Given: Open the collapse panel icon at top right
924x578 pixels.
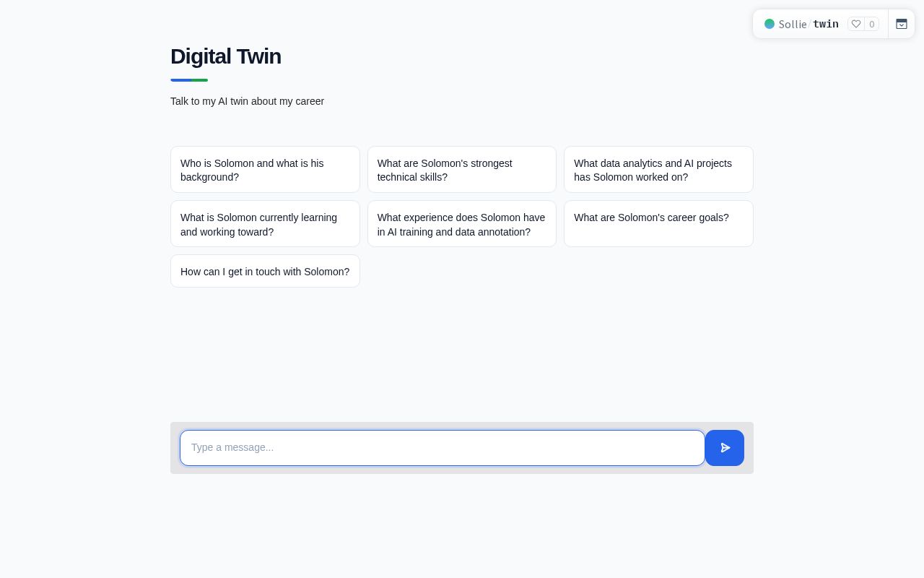Looking at the screenshot, I should click(902, 24).
